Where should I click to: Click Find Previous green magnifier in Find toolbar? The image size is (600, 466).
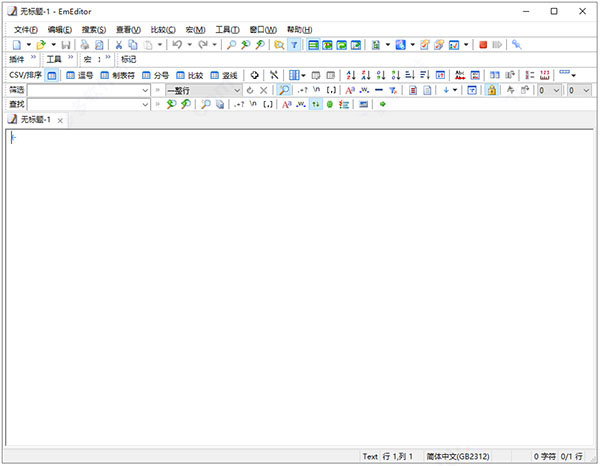click(186, 104)
